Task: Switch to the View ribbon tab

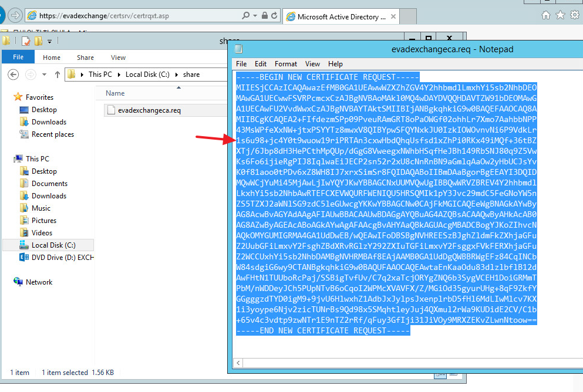Action: point(118,58)
